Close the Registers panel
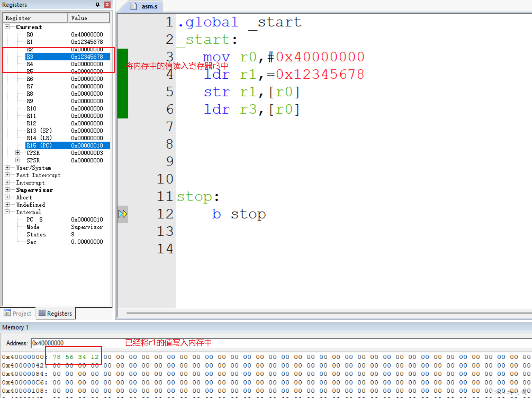Image resolution: width=532 pixels, height=398 pixels. point(107,5)
